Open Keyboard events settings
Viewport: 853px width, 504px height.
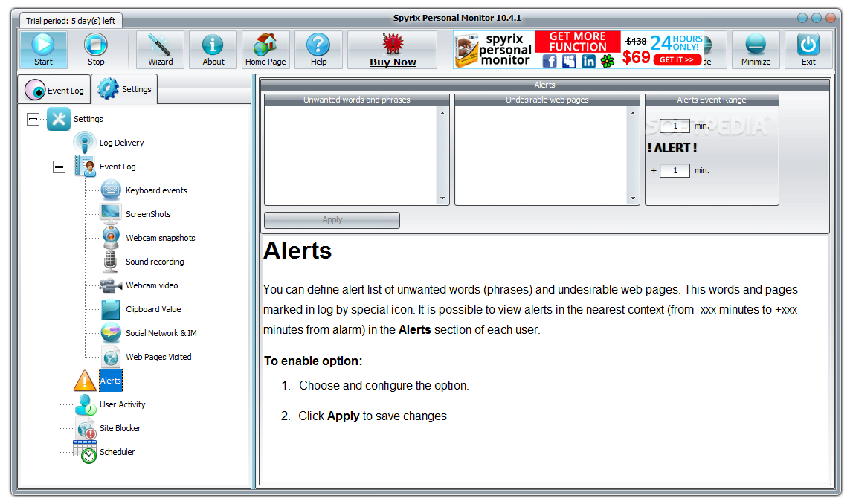156,190
